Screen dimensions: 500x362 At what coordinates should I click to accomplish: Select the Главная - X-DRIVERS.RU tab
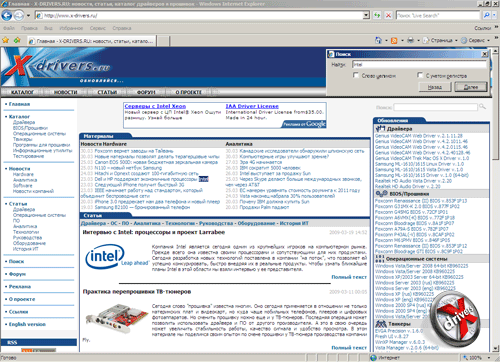click(92, 41)
